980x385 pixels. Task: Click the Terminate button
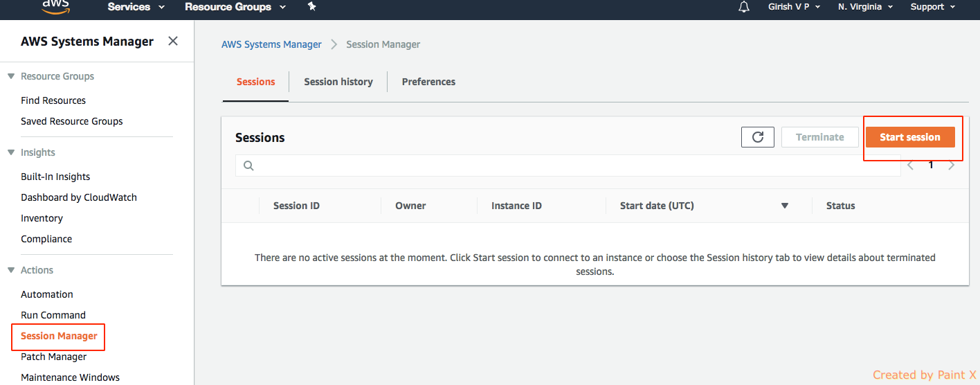click(x=820, y=137)
